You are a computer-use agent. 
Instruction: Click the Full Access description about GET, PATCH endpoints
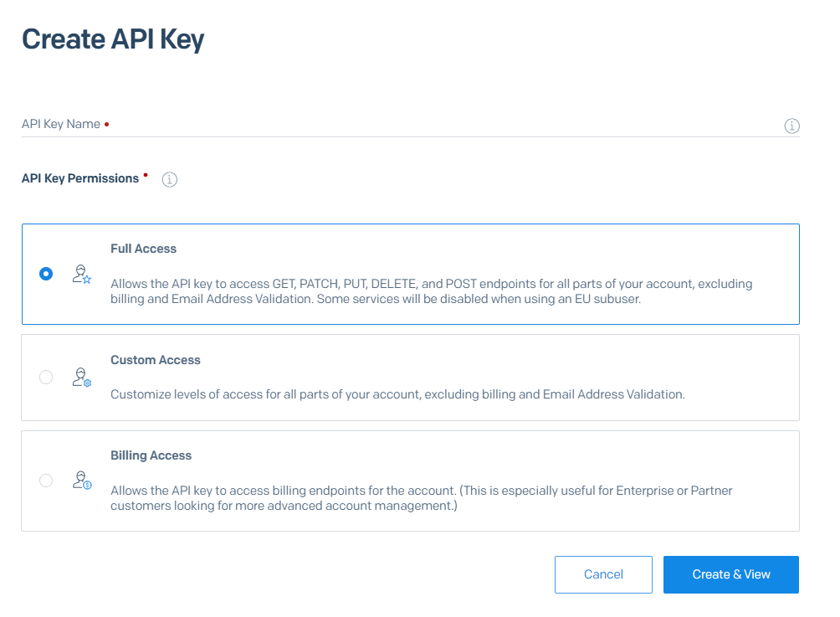pos(431,291)
